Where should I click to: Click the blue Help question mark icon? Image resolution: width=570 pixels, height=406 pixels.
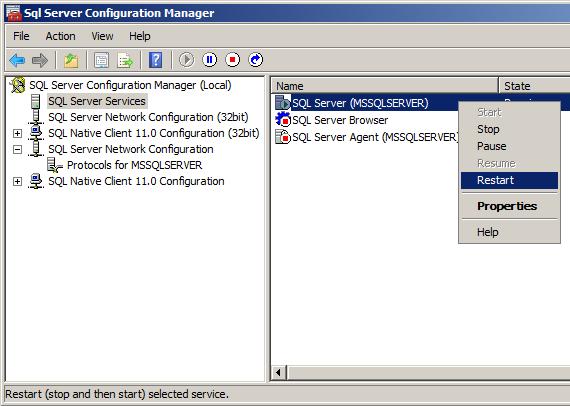[155, 60]
